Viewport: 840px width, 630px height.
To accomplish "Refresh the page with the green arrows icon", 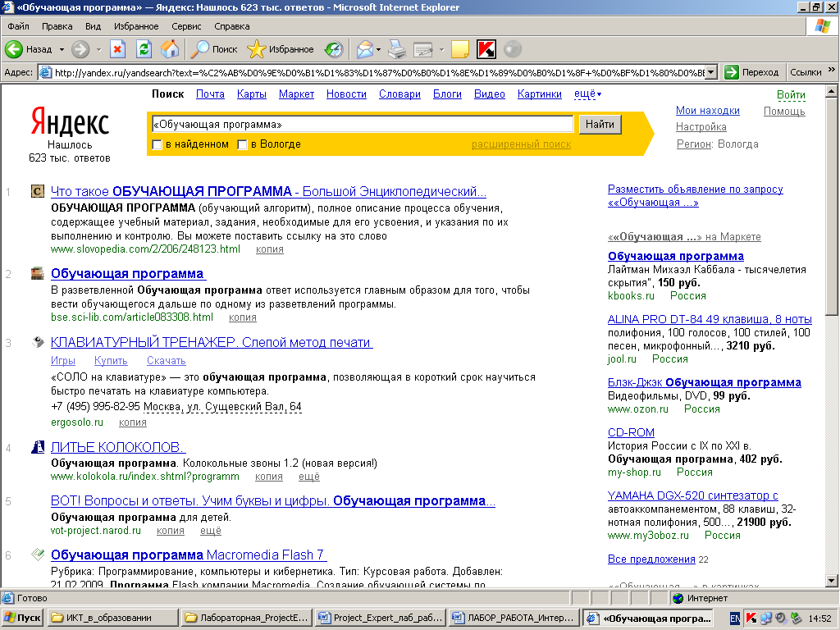I will (144, 49).
